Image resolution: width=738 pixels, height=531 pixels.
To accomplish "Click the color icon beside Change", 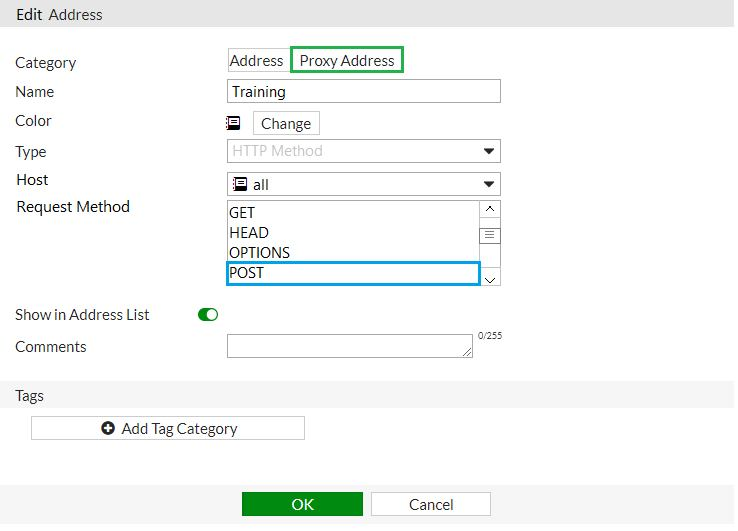I will 233,123.
